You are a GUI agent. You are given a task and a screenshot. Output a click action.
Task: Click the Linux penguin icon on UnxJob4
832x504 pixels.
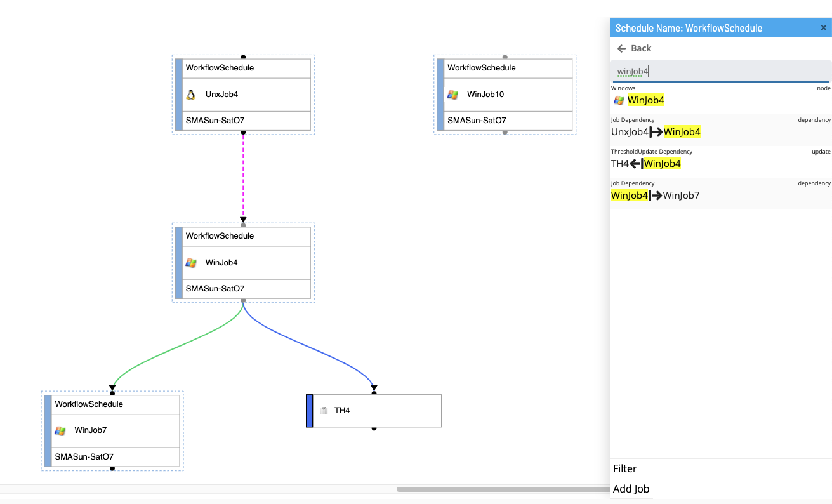tap(190, 95)
